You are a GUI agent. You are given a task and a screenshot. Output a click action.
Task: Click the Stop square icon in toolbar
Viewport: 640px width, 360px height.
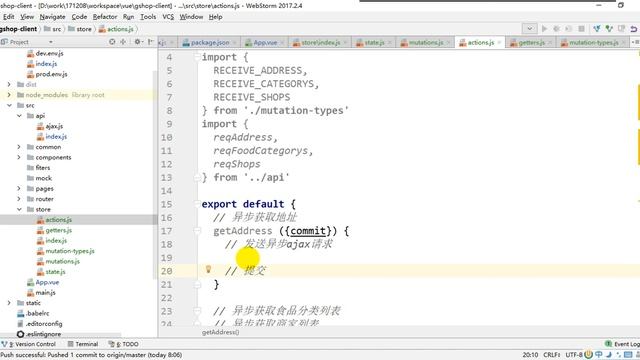[581, 29]
